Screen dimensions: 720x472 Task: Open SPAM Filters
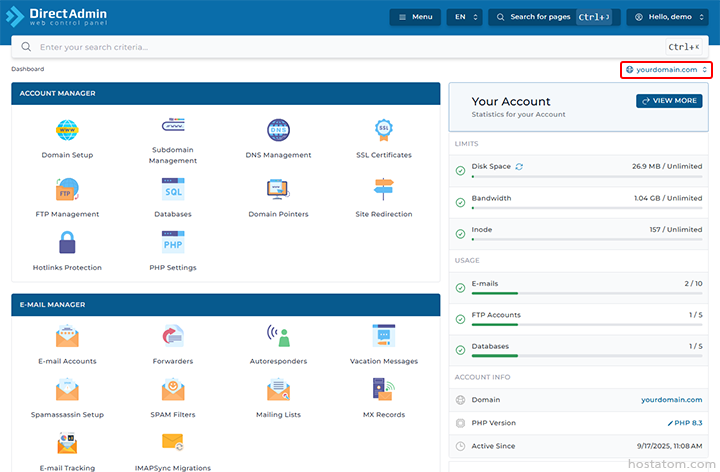(x=173, y=391)
